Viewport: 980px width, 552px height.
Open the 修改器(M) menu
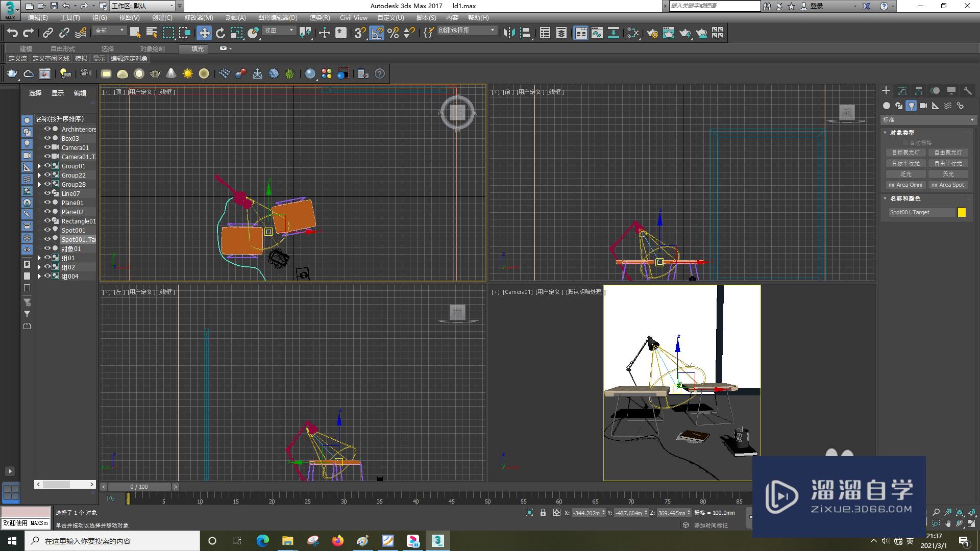199,18
